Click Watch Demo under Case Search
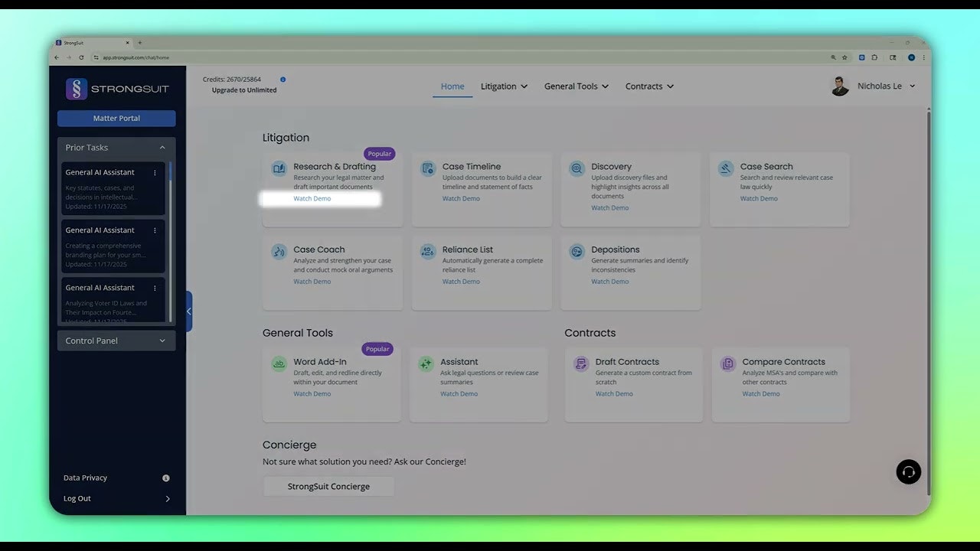Viewport: 980px width, 551px height. [759, 199]
